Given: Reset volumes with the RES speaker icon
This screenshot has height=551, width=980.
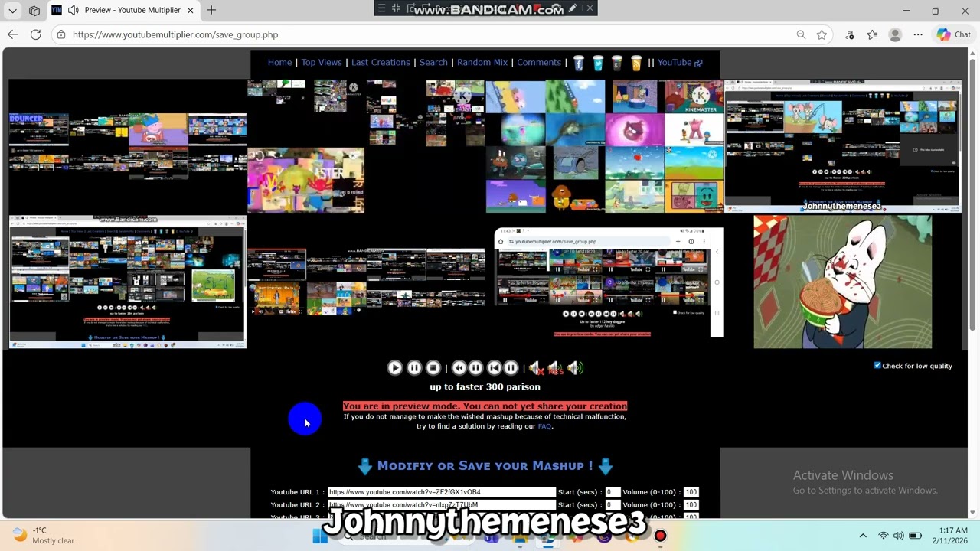Looking at the screenshot, I should (555, 368).
